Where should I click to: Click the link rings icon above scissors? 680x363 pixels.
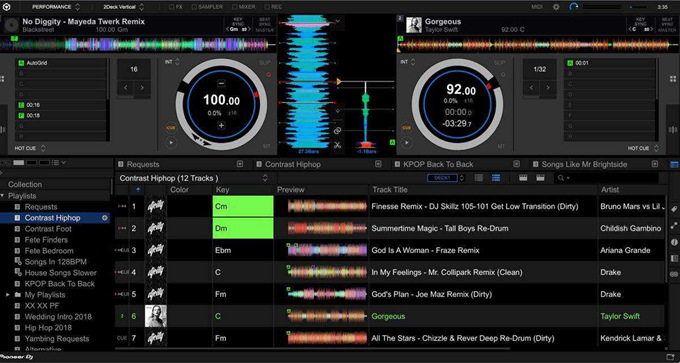pos(337,131)
